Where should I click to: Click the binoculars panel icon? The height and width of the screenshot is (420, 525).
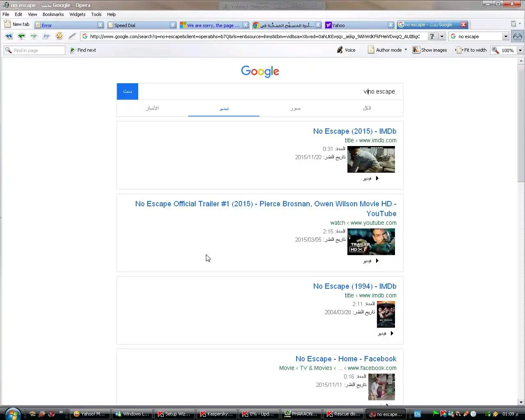(517, 36)
